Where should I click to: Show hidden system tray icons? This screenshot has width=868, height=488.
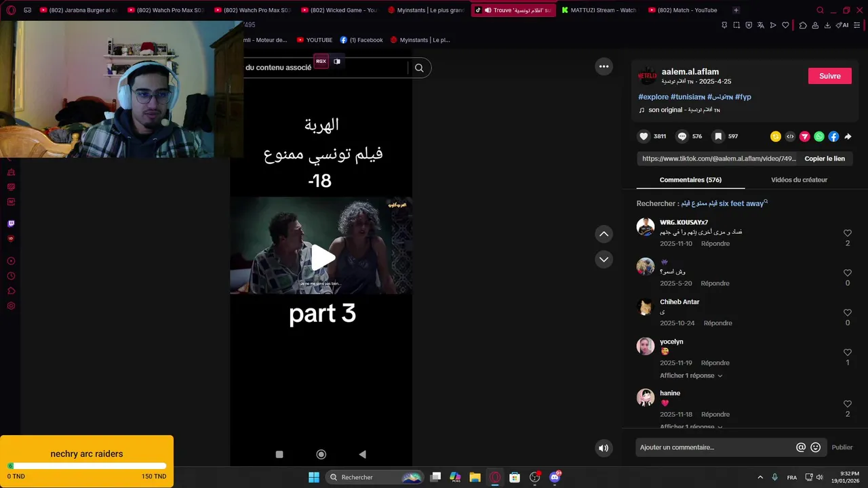coord(760,477)
